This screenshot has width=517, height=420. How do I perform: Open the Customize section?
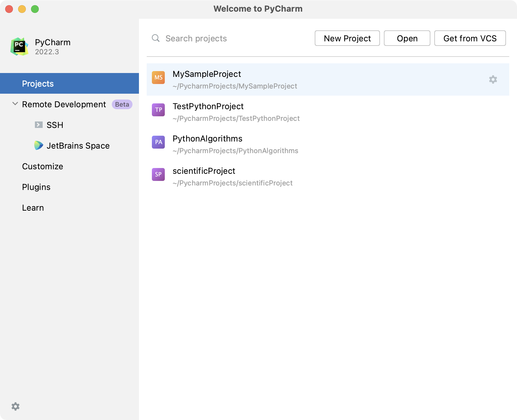tap(43, 166)
